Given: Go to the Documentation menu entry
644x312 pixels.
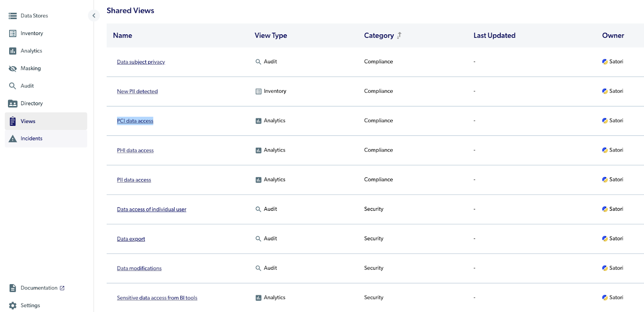Looking at the screenshot, I should click(39, 288).
